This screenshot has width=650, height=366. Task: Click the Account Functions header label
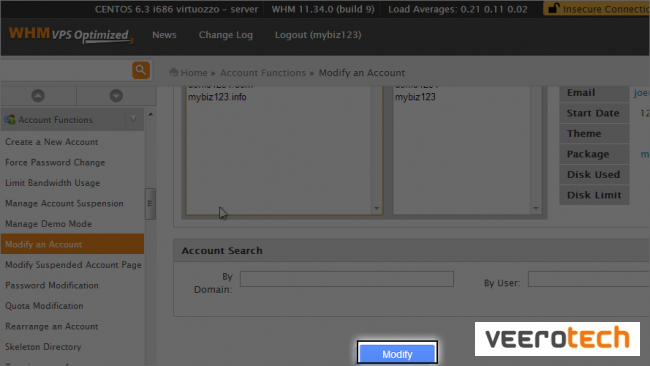coord(56,120)
